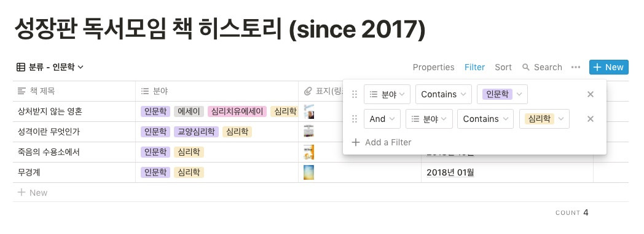Screen dimensions: 644x234
Task: Remove the 인문학 filter row with X
Action: click(591, 94)
